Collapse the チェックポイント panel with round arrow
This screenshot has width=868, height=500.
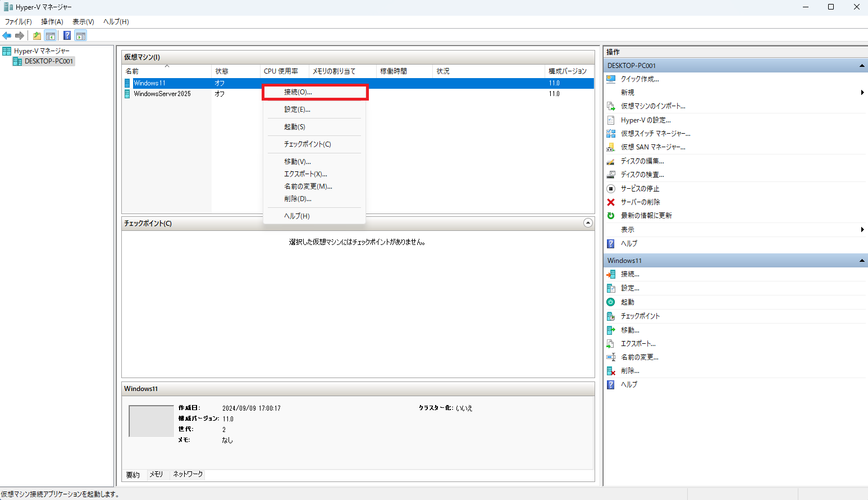click(x=588, y=223)
